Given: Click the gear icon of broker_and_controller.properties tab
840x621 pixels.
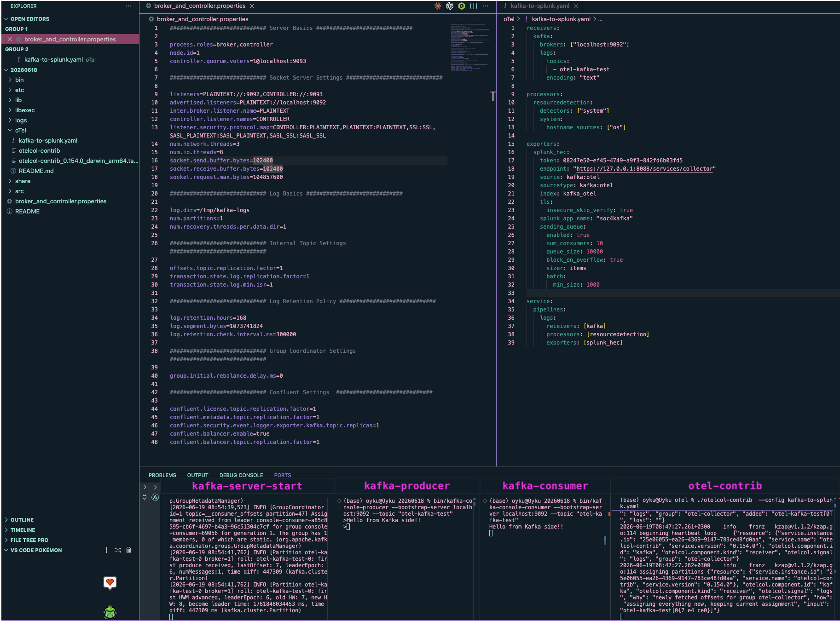Looking at the screenshot, I should click(149, 6).
